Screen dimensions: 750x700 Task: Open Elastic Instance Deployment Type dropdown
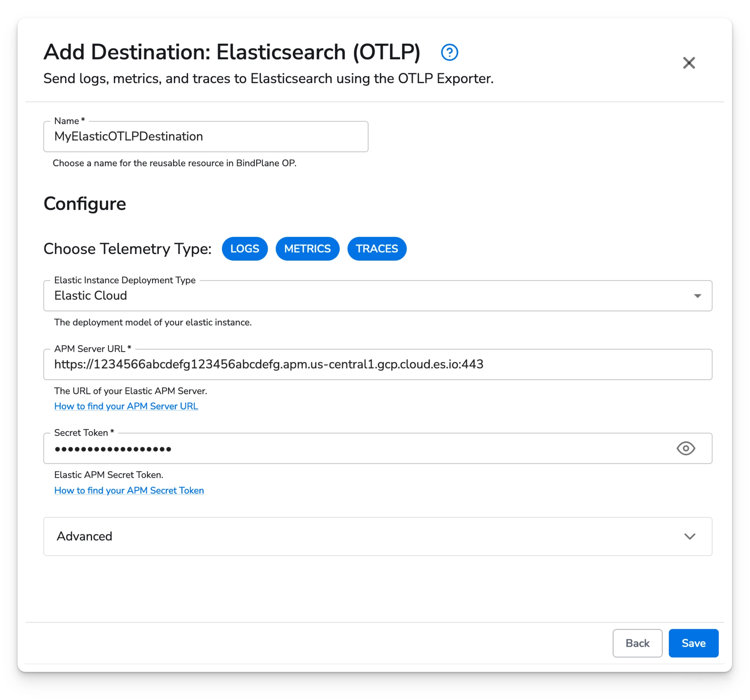click(378, 296)
